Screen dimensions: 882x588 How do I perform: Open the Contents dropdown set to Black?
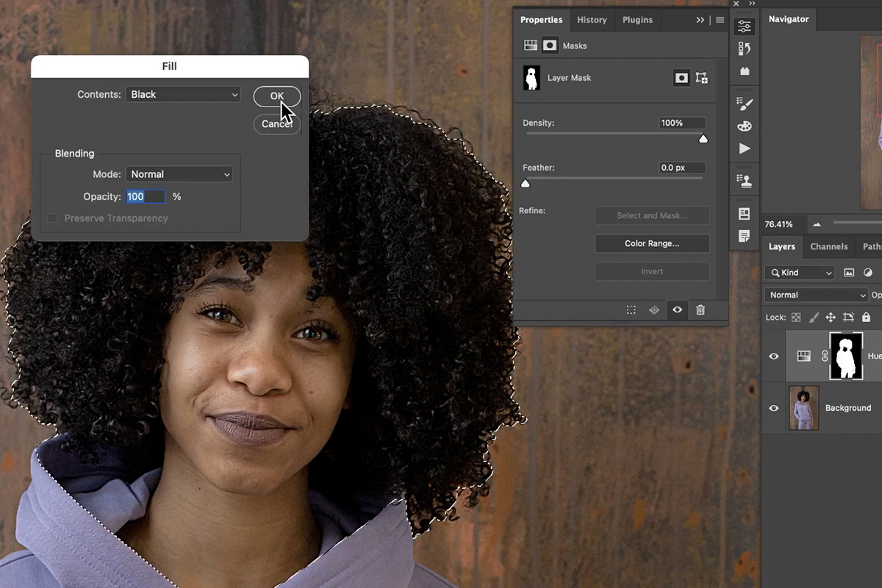tap(183, 94)
